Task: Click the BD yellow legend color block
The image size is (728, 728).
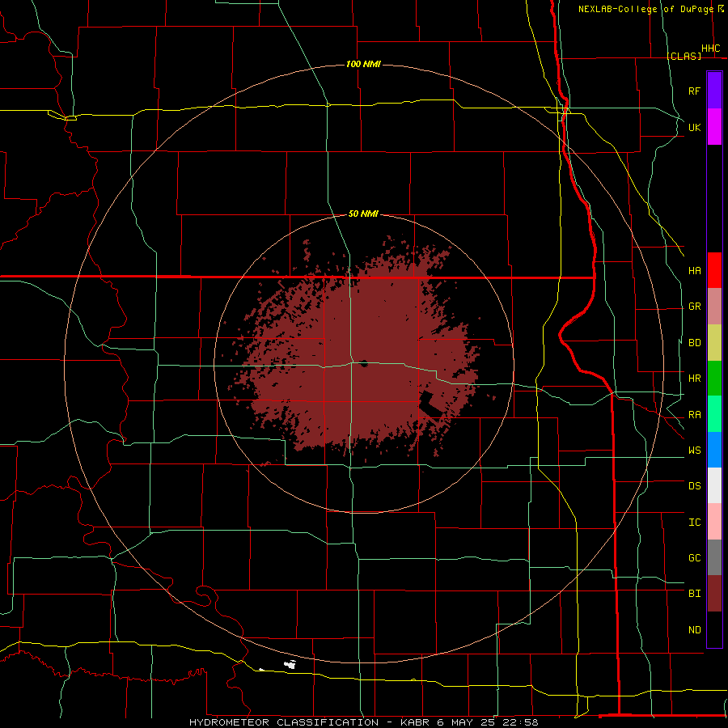Action: [x=714, y=342]
